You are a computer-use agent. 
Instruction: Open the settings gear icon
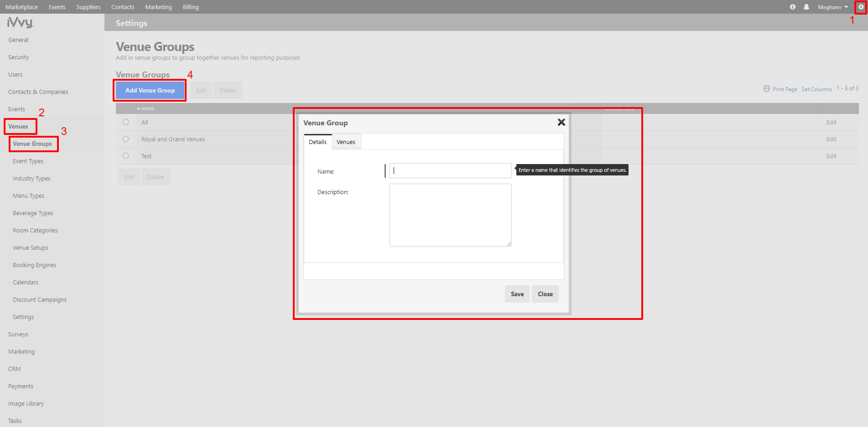[x=861, y=7]
